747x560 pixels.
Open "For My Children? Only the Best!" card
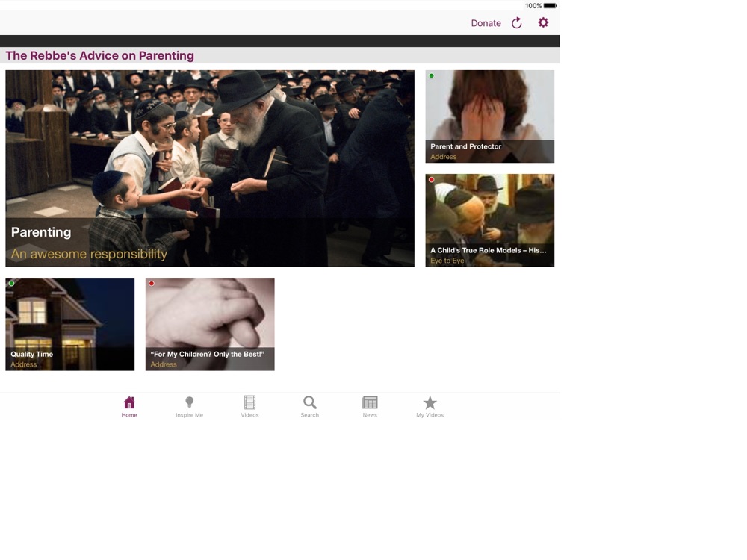point(210,324)
